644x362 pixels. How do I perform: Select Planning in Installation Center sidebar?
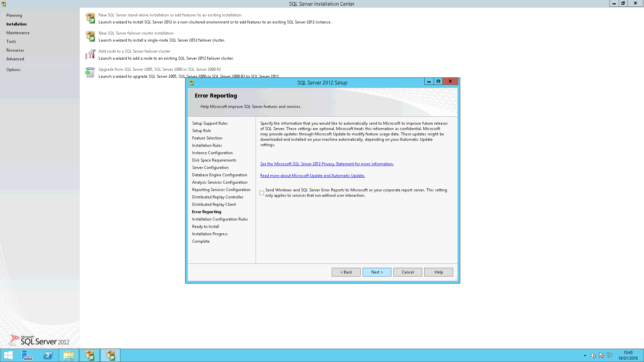[x=14, y=15]
